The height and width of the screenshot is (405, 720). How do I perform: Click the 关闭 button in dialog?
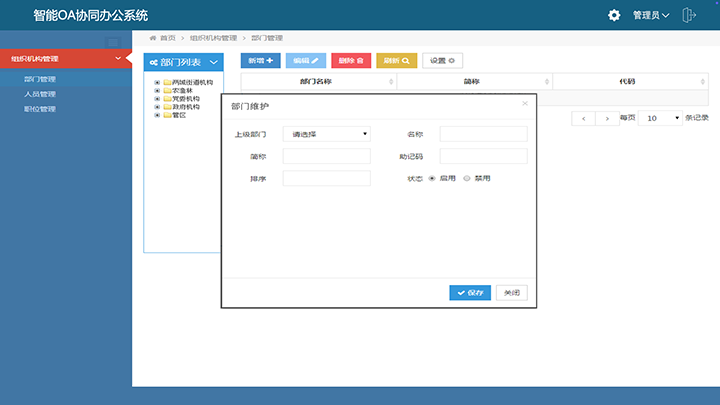pos(511,293)
